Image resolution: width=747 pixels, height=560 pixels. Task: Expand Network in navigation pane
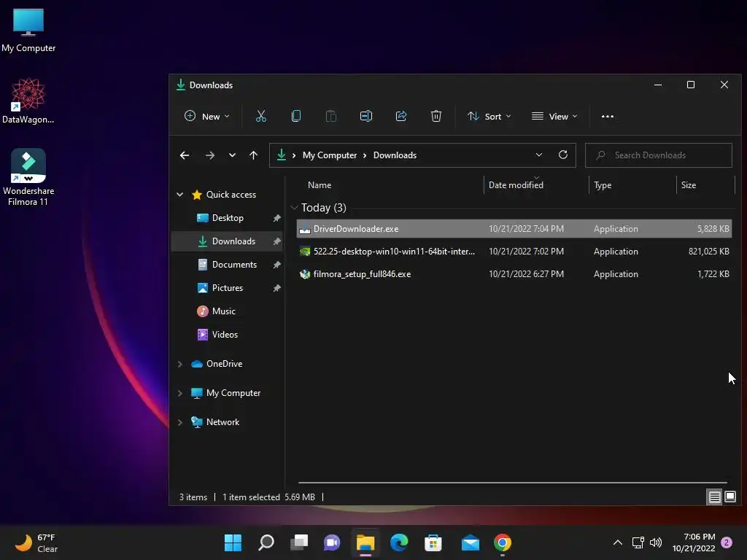(180, 422)
